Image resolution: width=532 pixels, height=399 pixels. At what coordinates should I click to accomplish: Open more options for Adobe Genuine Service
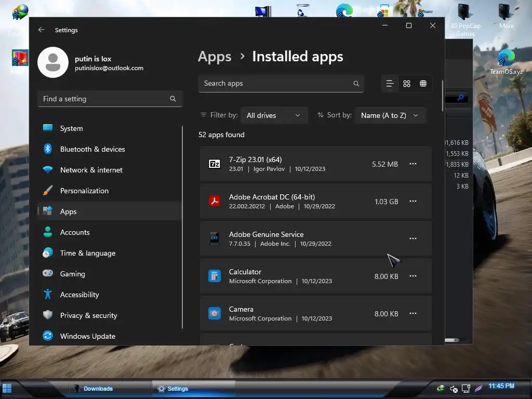click(413, 238)
